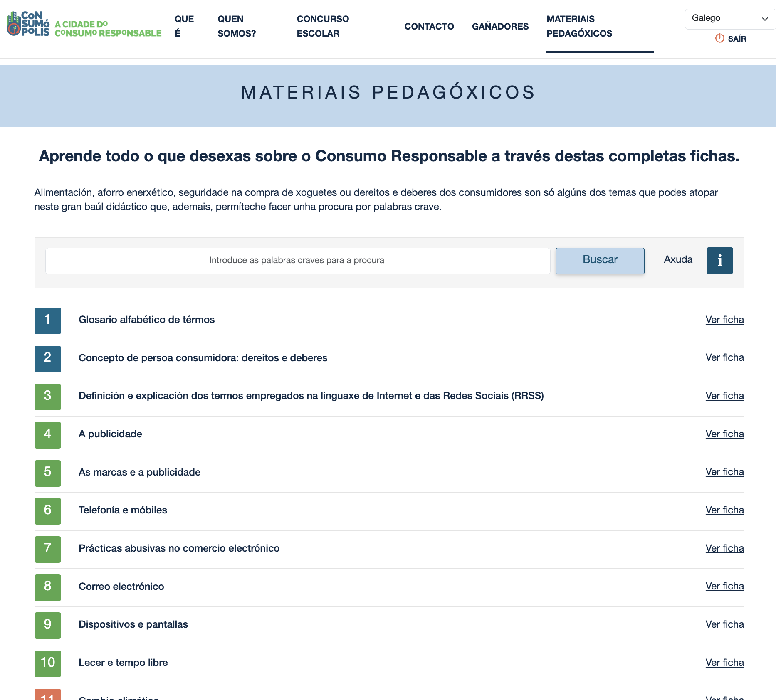Open Ver ficha for Lecer e tempo libre
The width and height of the screenshot is (776, 700).
724,663
